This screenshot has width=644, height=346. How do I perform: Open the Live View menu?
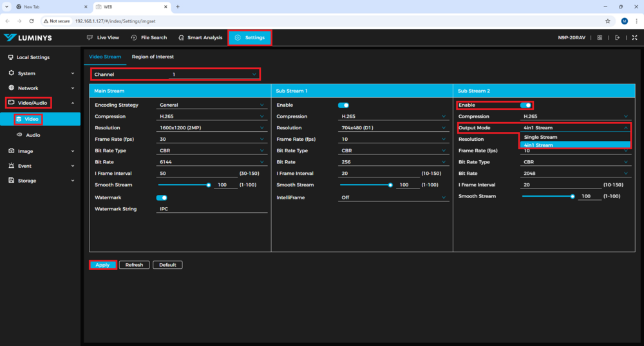coord(103,38)
